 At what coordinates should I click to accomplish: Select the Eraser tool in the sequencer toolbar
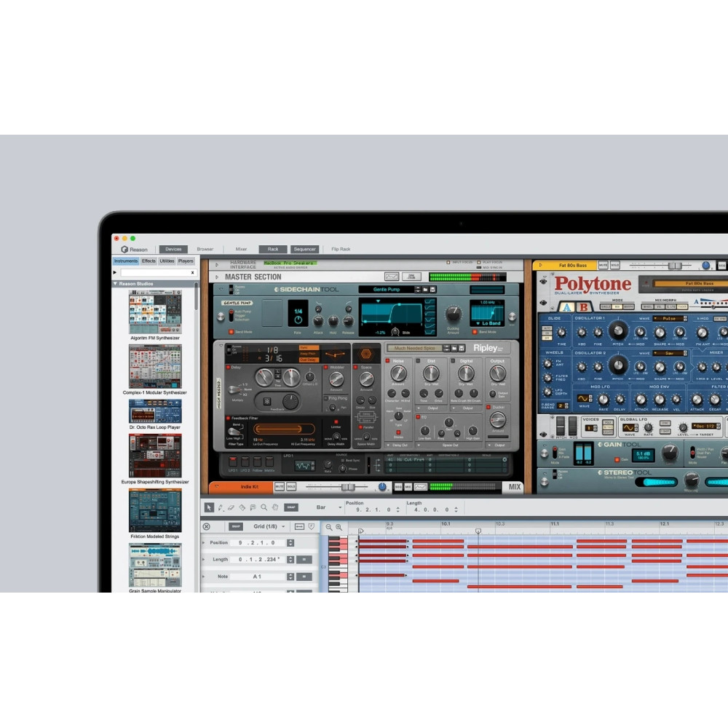[231, 507]
